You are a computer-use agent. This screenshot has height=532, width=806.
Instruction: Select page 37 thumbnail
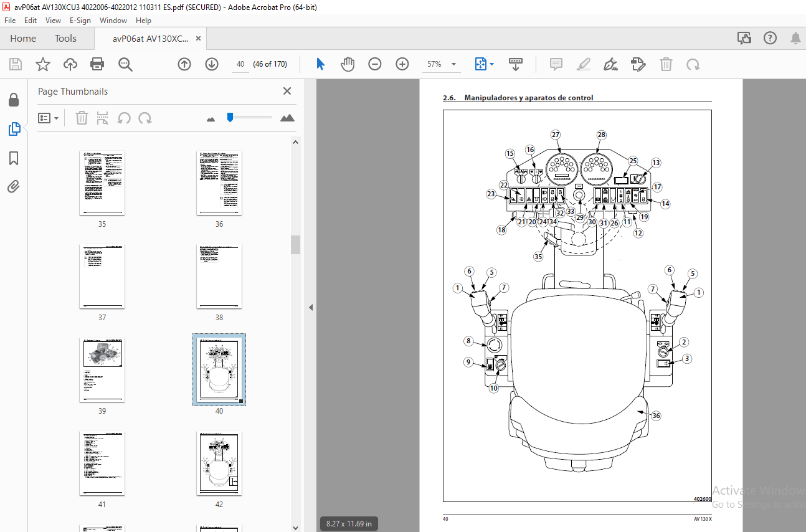(102, 277)
